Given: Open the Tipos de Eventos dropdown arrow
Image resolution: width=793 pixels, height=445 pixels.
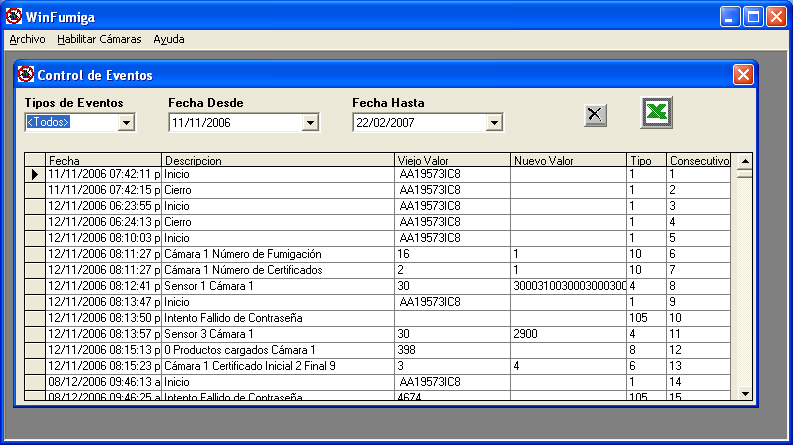Looking at the screenshot, I should (126, 122).
